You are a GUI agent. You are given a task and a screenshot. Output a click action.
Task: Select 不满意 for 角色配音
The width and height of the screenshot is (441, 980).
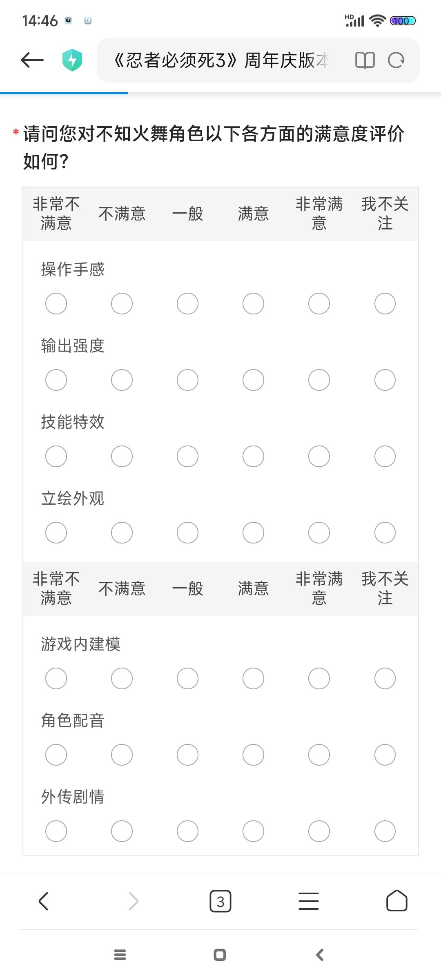(122, 755)
